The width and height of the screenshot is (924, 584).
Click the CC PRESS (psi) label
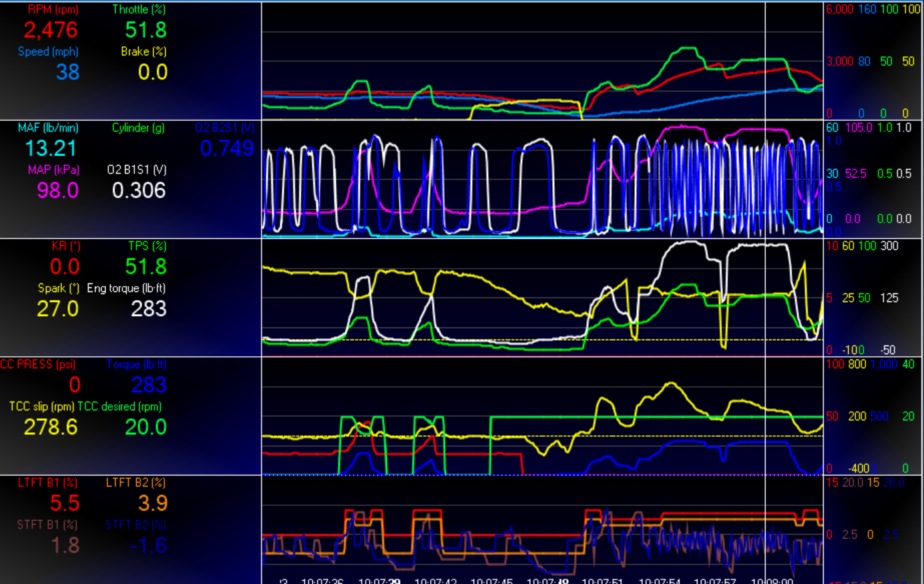click(x=37, y=365)
